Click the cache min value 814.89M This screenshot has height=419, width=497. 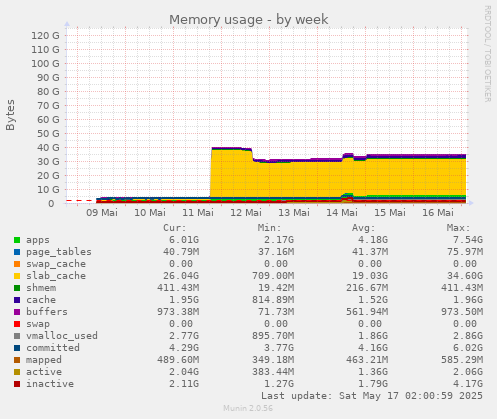pyautogui.click(x=273, y=300)
